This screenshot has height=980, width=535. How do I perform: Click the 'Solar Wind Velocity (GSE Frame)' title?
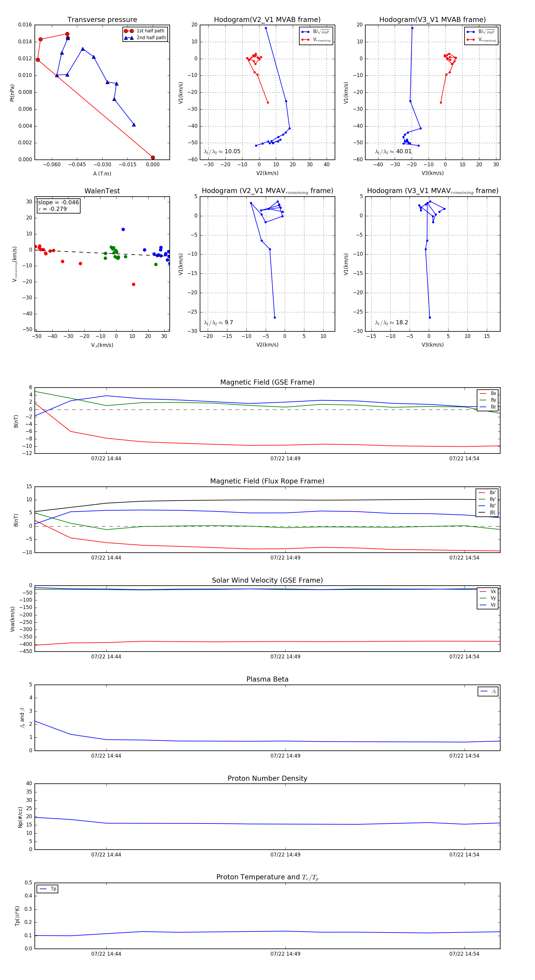pyautogui.click(x=267, y=580)
